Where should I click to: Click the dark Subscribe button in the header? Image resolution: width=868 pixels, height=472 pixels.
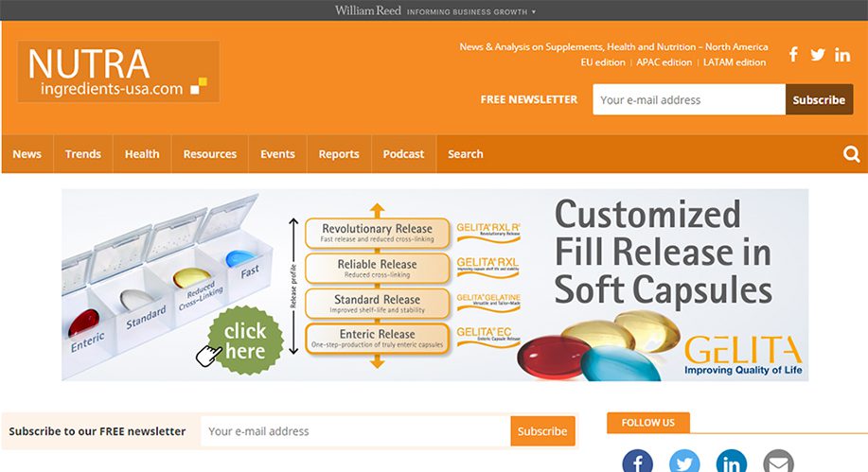[819, 99]
